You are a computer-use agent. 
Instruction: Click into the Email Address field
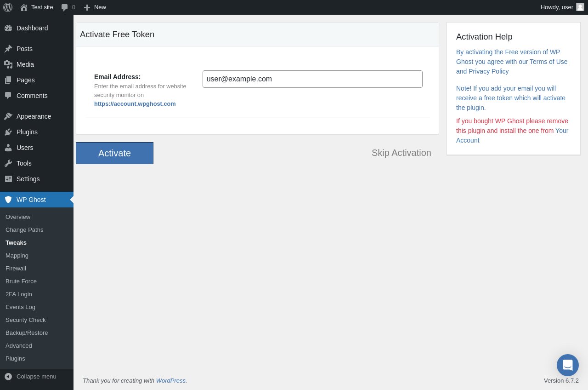tap(312, 79)
